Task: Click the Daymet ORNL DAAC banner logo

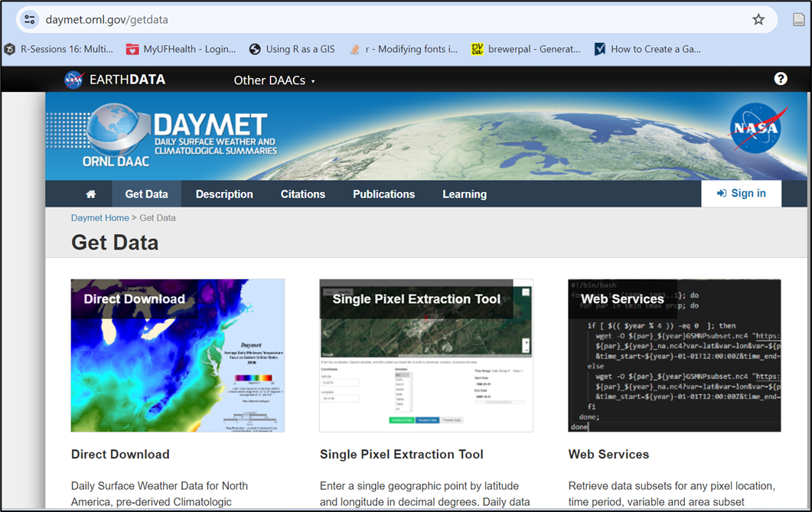Action: coord(161,135)
